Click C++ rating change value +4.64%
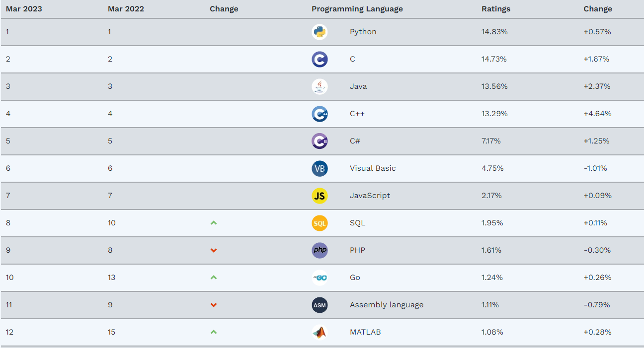644x348 pixels. (x=597, y=114)
